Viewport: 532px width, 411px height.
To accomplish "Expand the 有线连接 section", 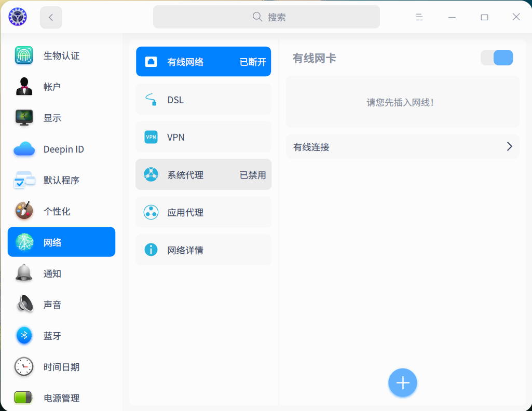I will [x=402, y=147].
